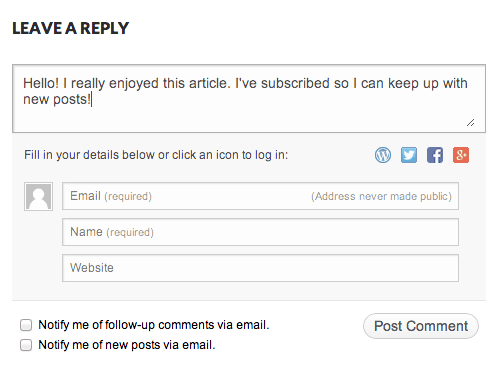
Task: Enable follow-up comments notification checkbox
Action: (26, 325)
